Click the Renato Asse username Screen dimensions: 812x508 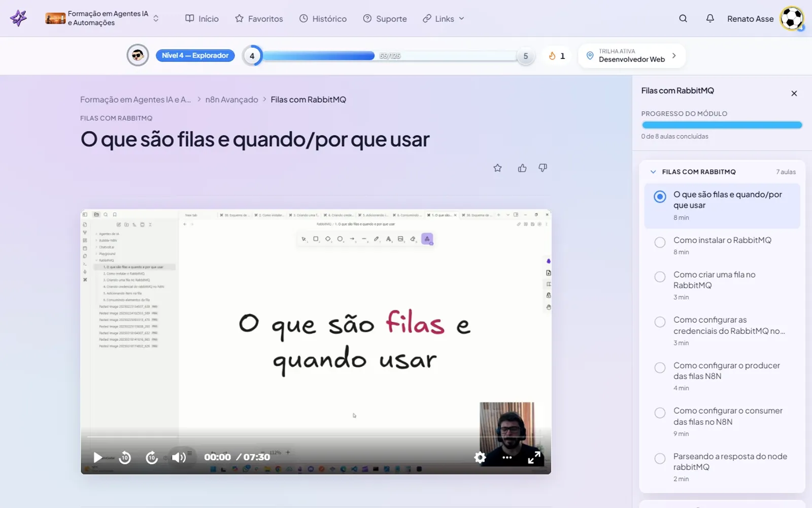click(x=750, y=19)
